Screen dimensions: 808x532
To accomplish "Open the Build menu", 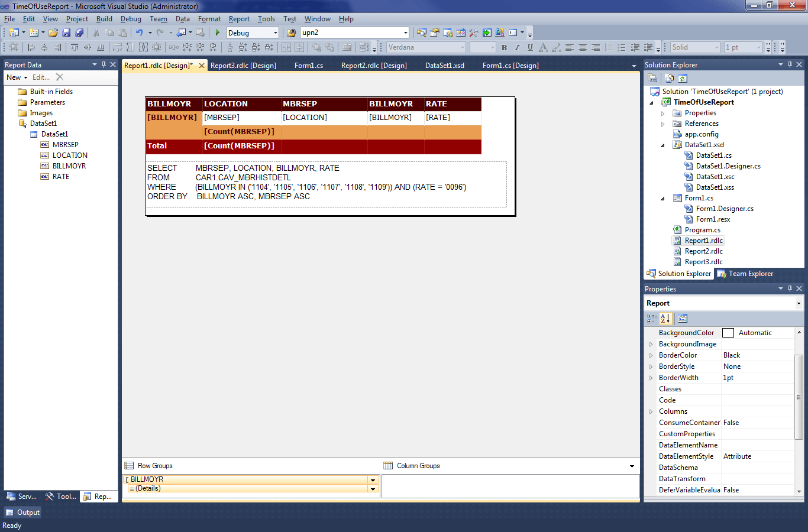I will pyautogui.click(x=104, y=19).
